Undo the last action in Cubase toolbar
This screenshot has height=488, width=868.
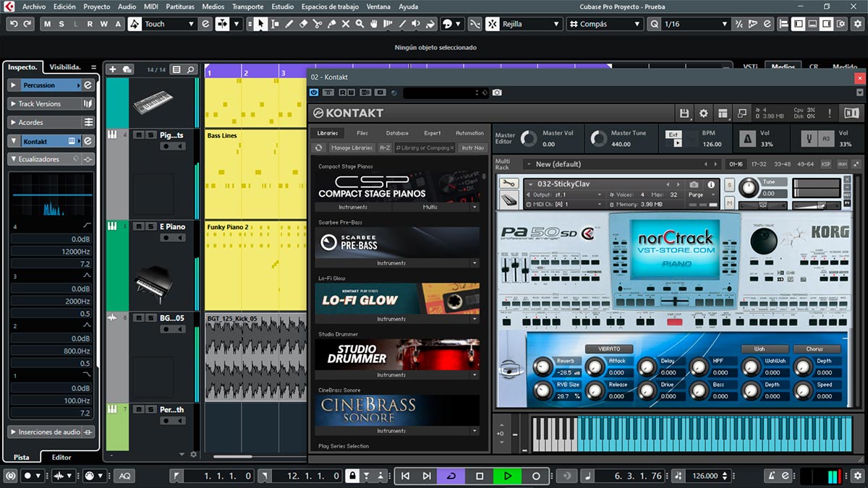[14, 24]
